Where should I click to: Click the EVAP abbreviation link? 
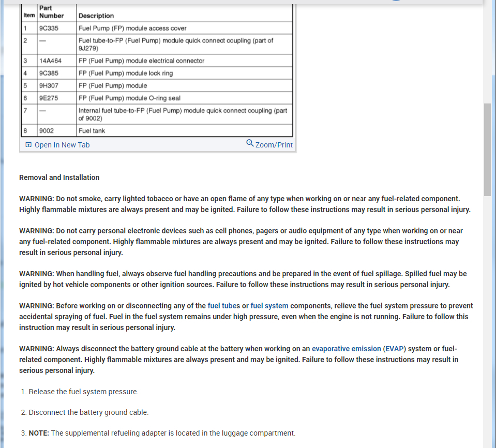pos(395,349)
